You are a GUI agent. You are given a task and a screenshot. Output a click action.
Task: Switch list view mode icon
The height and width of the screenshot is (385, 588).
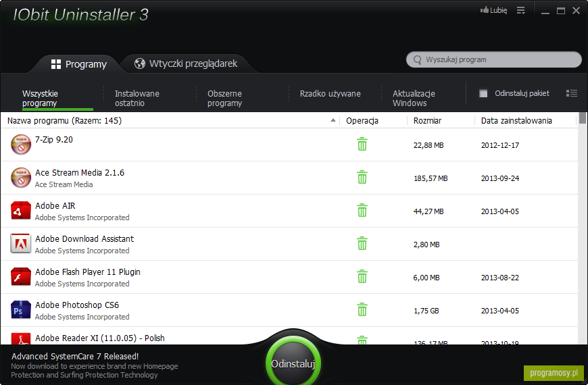572,93
